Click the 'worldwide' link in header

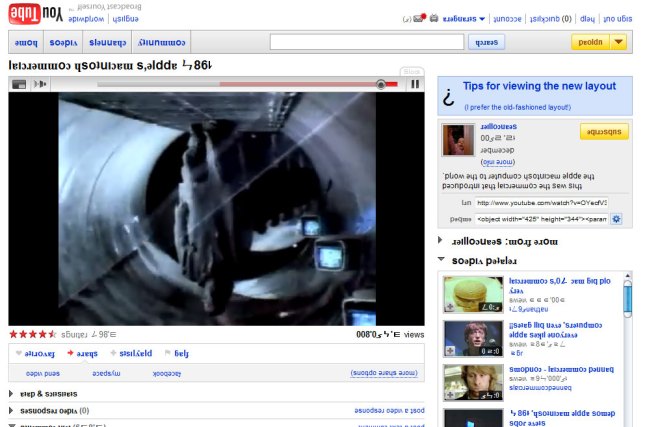click(86, 19)
